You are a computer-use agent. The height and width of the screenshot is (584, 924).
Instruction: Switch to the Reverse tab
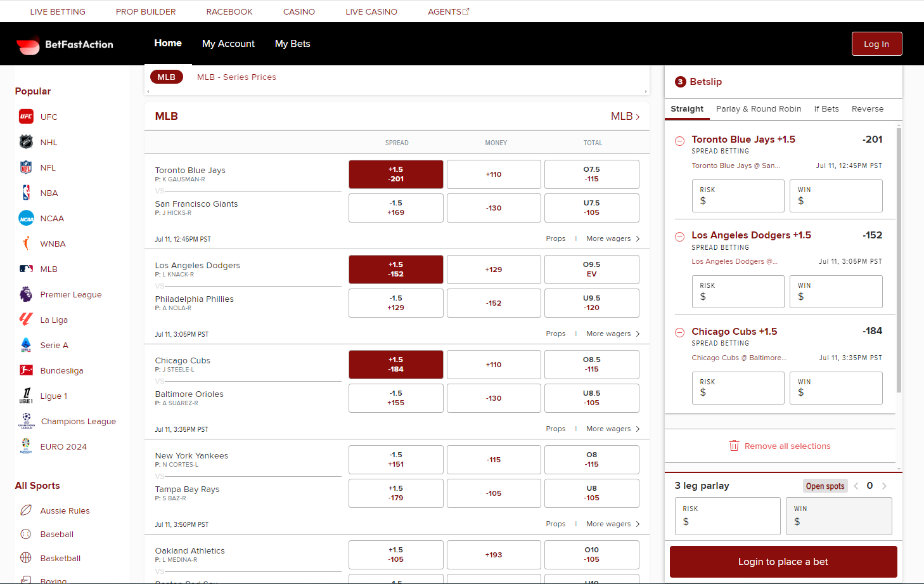tap(868, 109)
